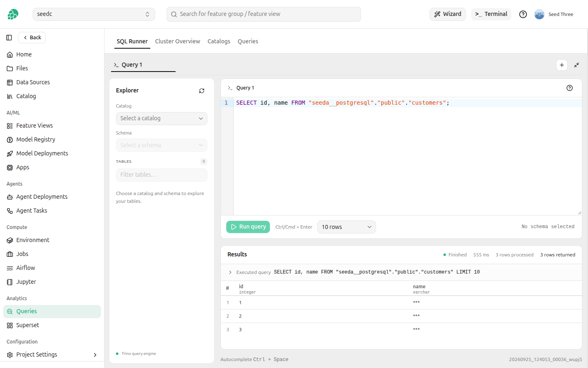Click the Run query button
Viewport: 588px width, 368px height.
(x=248, y=227)
